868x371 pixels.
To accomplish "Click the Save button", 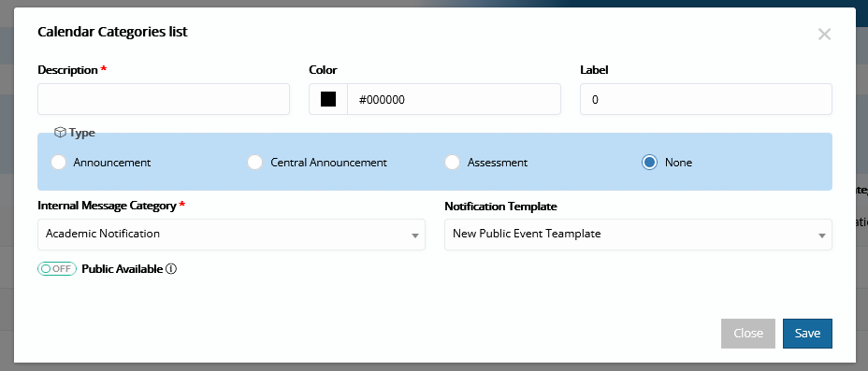I will click(x=807, y=334).
